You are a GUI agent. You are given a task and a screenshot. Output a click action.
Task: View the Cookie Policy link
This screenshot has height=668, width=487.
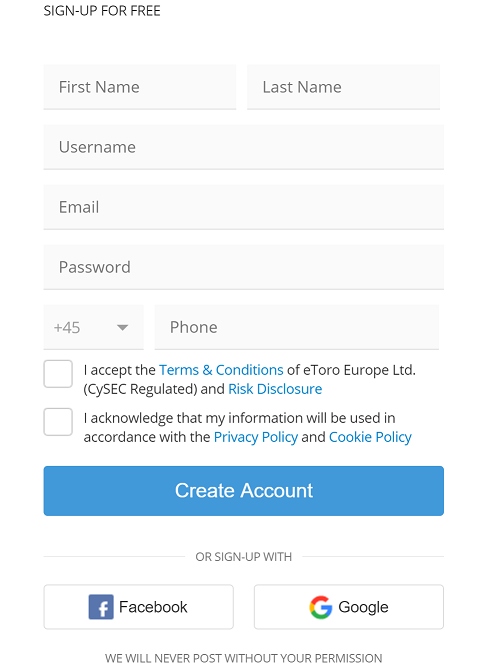pyautogui.click(x=370, y=437)
